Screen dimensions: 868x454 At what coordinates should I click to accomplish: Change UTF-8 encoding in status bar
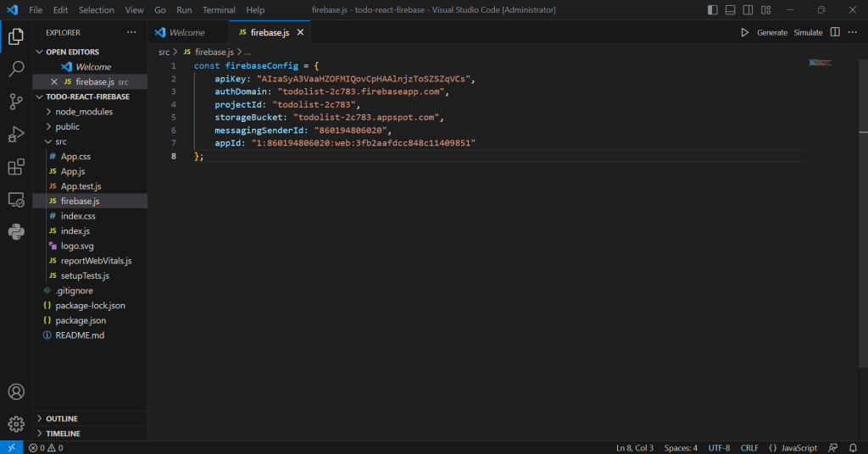click(719, 448)
